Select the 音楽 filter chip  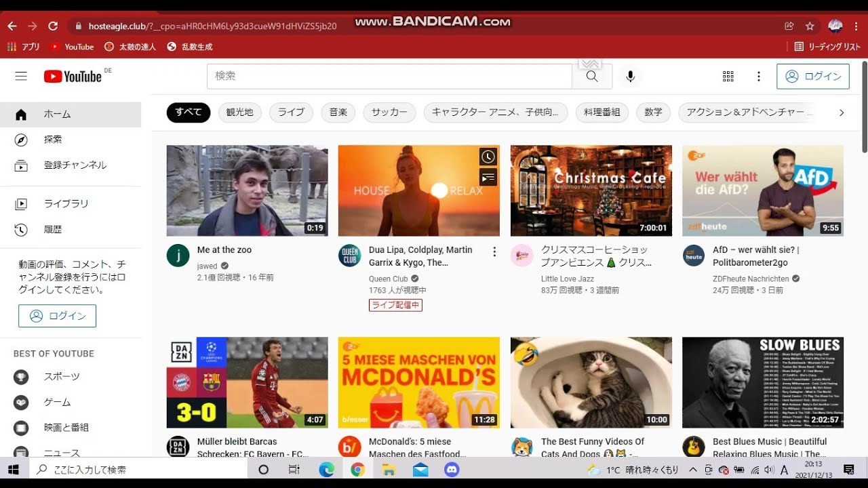click(x=338, y=112)
